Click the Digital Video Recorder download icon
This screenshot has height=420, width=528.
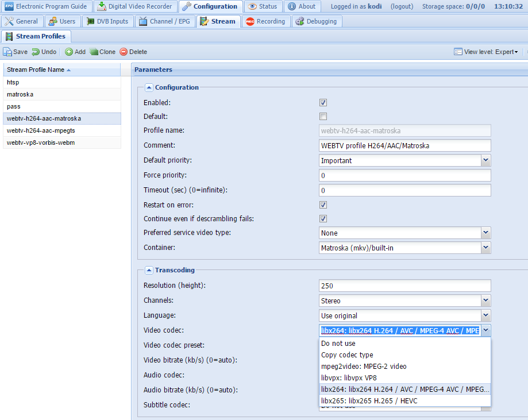[x=101, y=6]
